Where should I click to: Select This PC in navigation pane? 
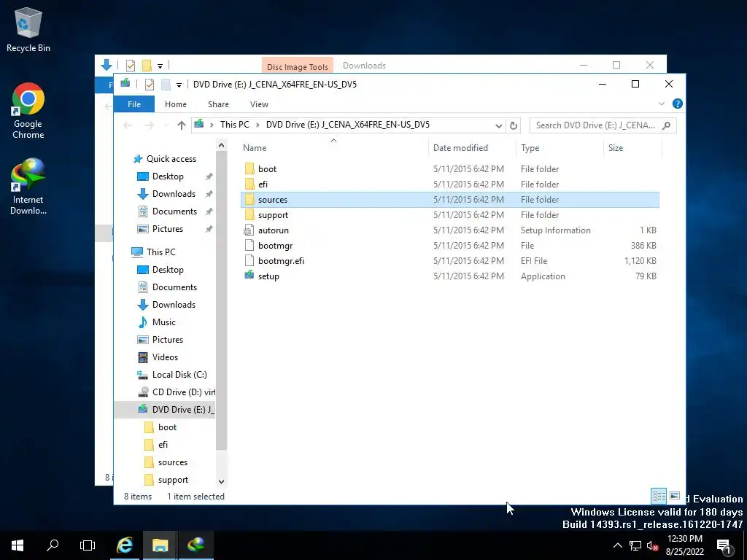(x=160, y=252)
